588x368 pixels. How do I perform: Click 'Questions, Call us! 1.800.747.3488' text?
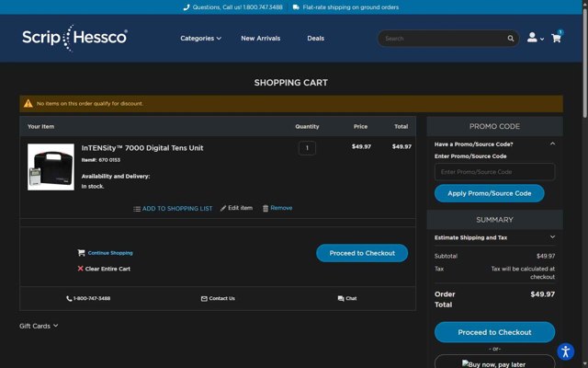click(x=237, y=7)
